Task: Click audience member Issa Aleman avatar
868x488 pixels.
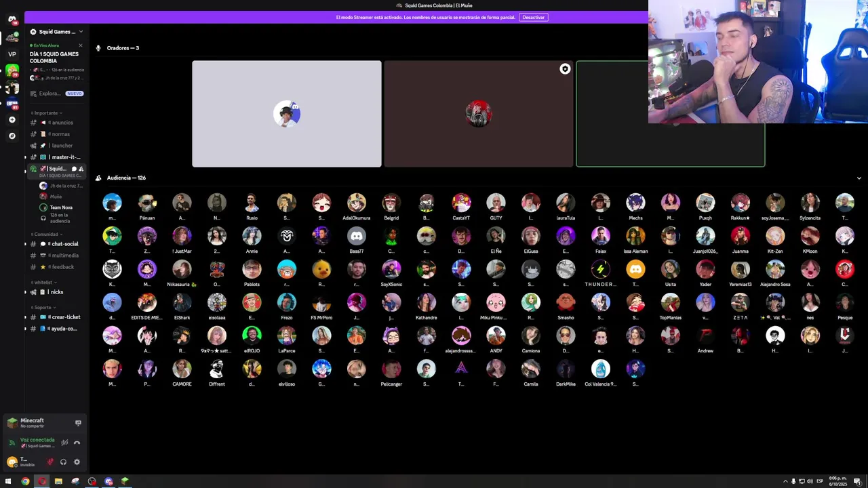Action: pos(635,236)
